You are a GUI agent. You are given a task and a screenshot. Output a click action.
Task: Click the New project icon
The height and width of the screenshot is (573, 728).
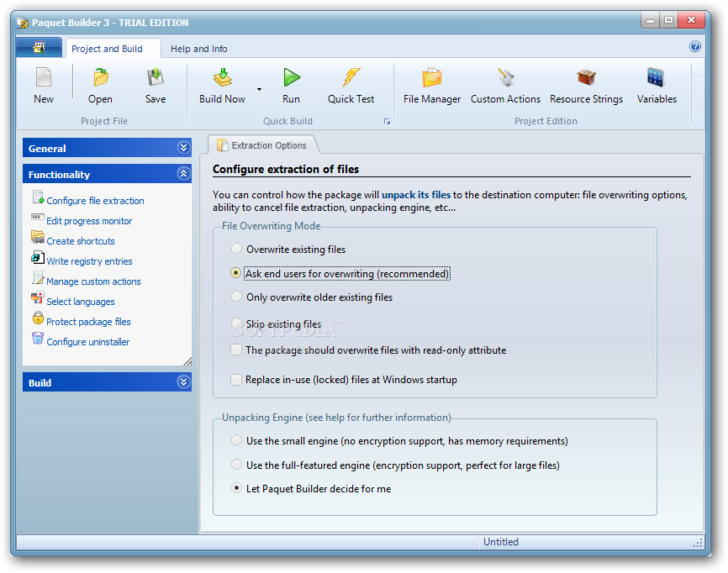tap(44, 77)
